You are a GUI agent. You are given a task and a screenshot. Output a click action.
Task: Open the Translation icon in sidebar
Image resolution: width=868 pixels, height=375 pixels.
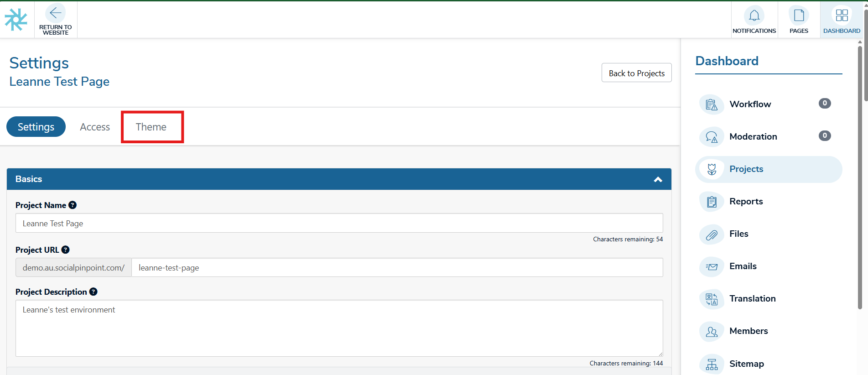pyautogui.click(x=712, y=299)
